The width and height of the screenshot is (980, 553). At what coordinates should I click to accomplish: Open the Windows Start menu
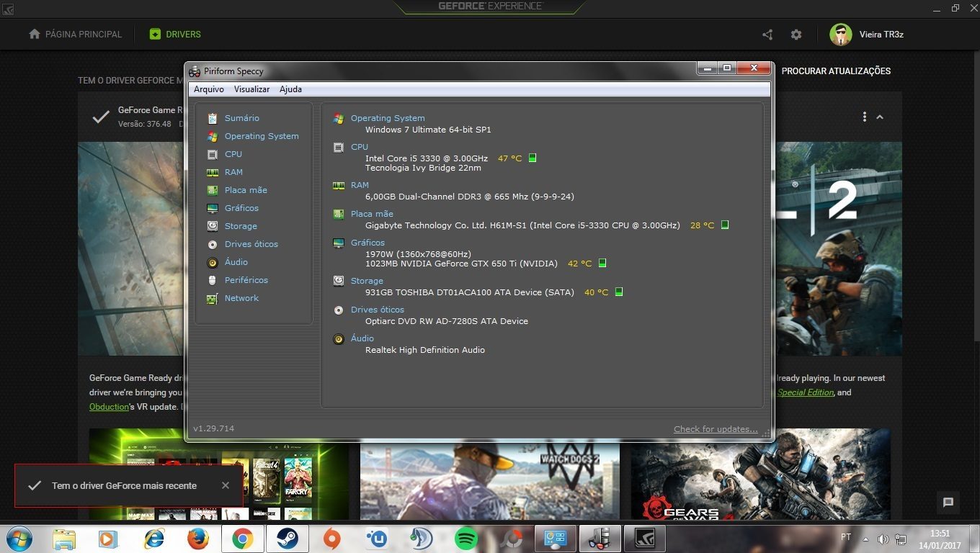[19, 538]
